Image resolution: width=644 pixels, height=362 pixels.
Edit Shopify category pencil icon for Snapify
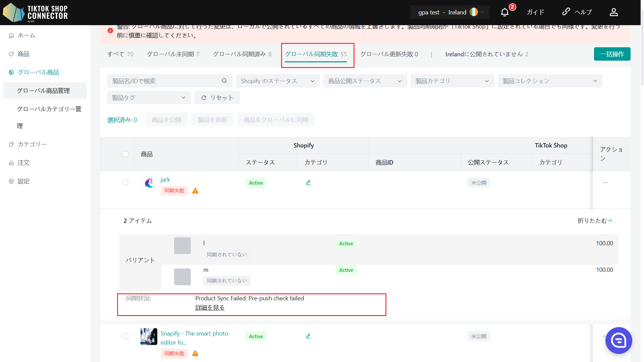[x=308, y=336]
